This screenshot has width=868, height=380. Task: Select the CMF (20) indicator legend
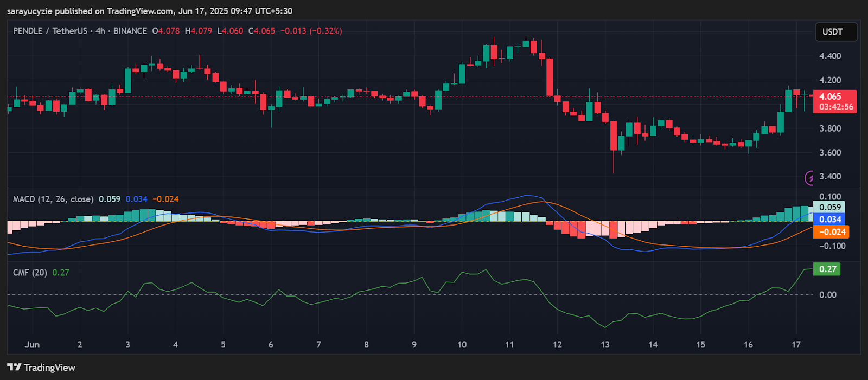30,273
